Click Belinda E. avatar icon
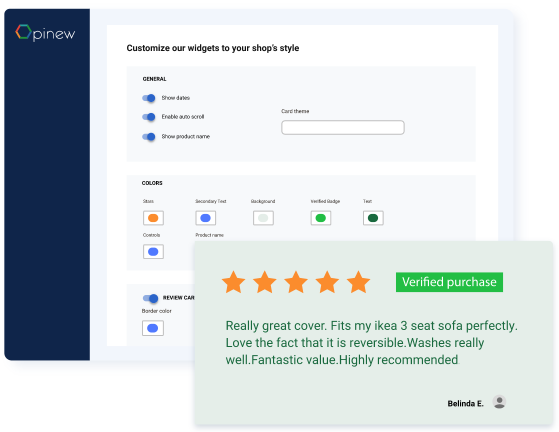 (x=499, y=402)
